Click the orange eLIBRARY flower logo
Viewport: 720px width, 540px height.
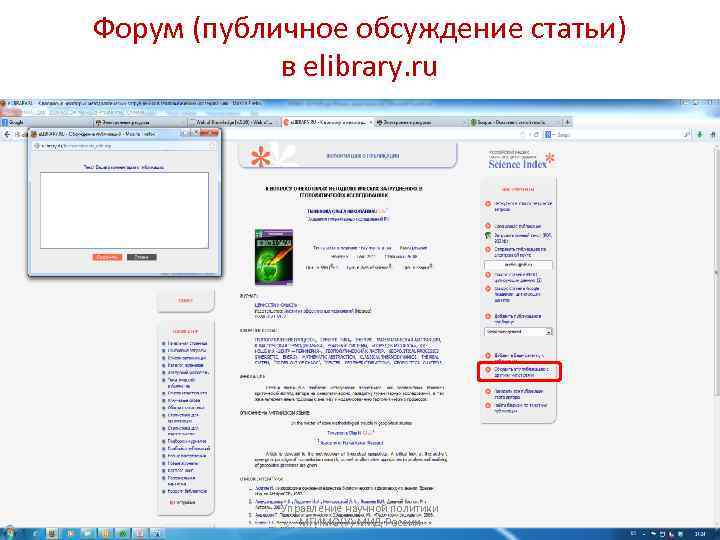[260, 157]
